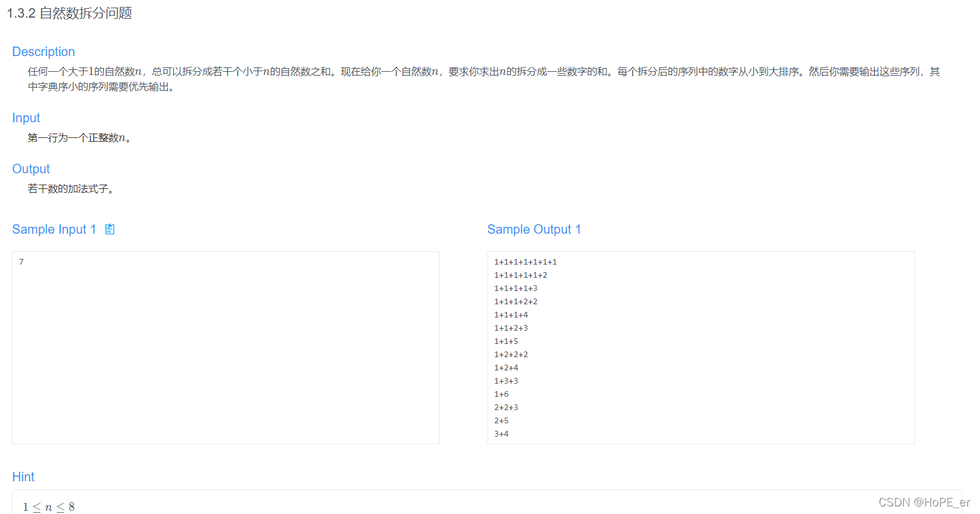Click the Description section heading
The height and width of the screenshot is (514, 980).
pyautogui.click(x=43, y=52)
